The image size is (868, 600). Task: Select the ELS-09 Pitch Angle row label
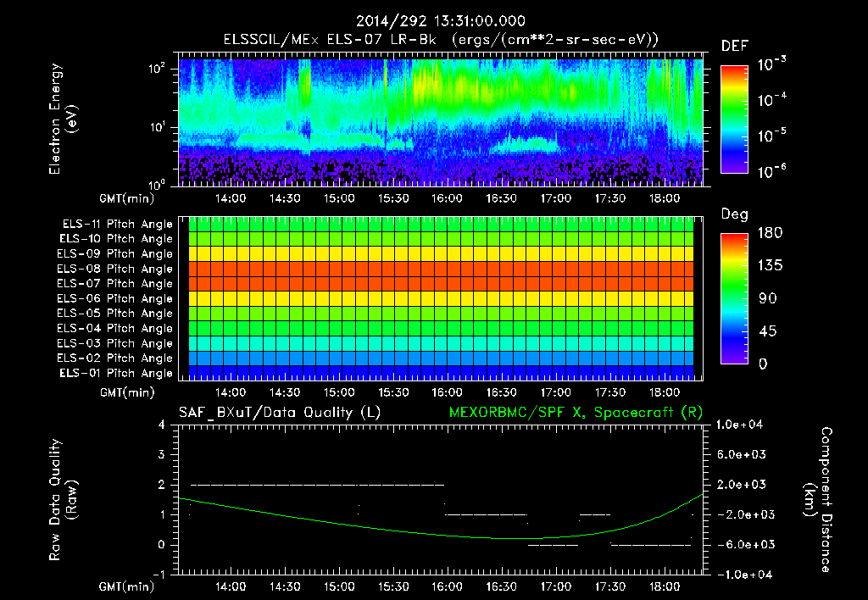click(x=114, y=253)
